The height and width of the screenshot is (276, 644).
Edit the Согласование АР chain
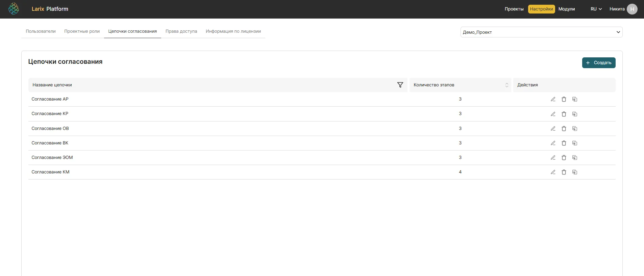[553, 99]
